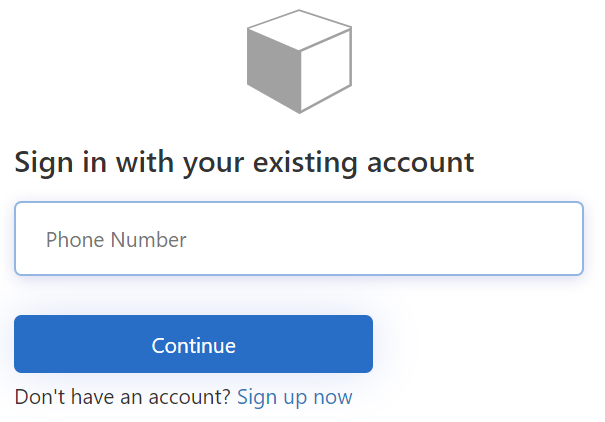Click the cube logo at the top

pyautogui.click(x=299, y=60)
